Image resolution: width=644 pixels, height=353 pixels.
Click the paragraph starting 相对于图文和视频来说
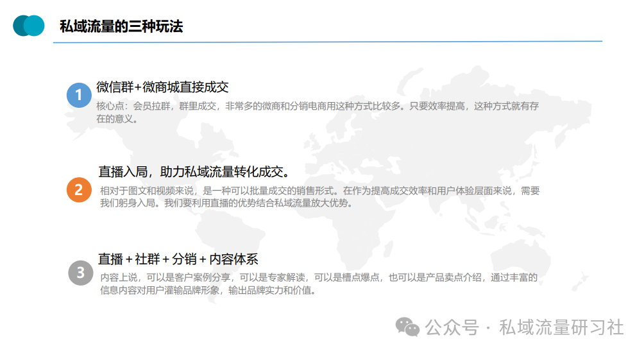tap(319, 197)
